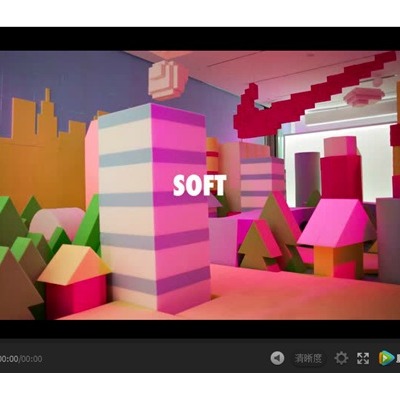Click the pixelated pink cloud at top
400x400 pixels.
tap(168, 79)
